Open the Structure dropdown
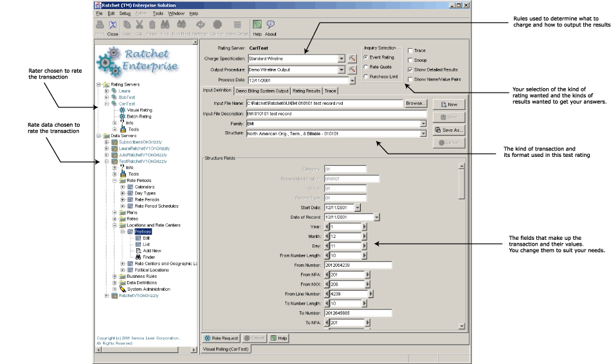The height and width of the screenshot is (364, 611). coord(423,134)
